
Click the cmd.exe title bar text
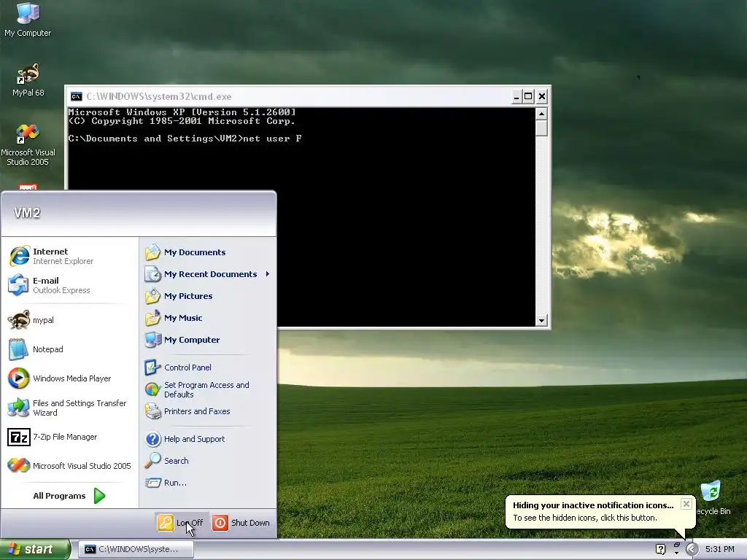point(158,97)
